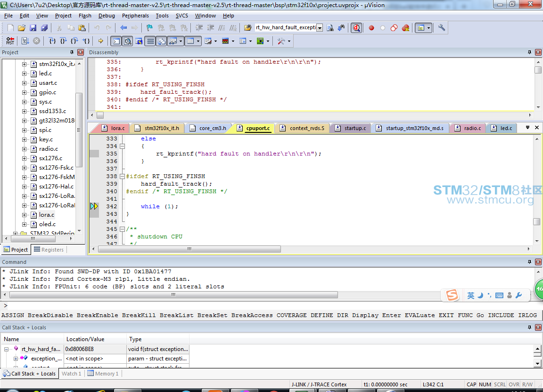Switch to the context_rvds.S tab
543x392 pixels.
coord(302,128)
